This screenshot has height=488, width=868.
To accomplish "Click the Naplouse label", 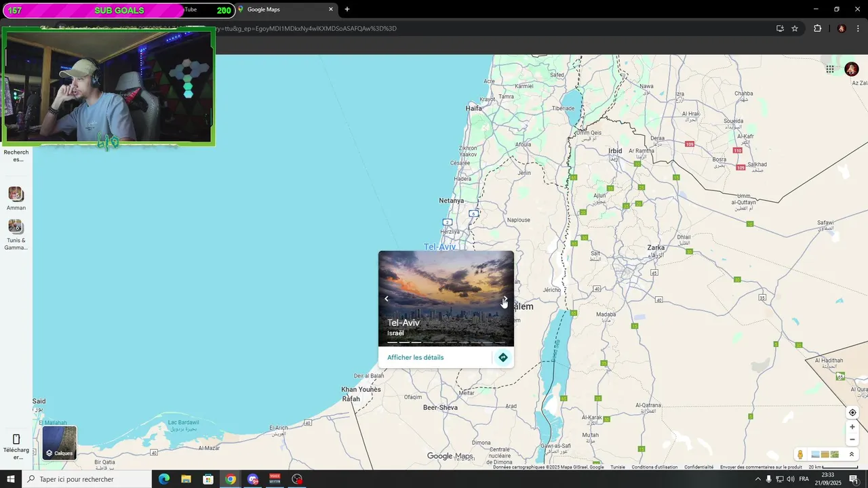I will [519, 220].
